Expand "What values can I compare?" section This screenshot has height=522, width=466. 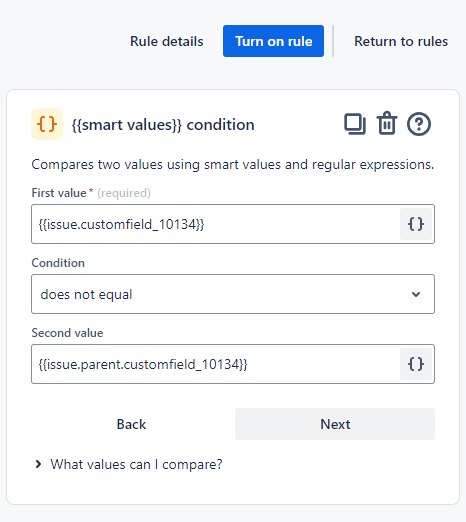click(136, 464)
